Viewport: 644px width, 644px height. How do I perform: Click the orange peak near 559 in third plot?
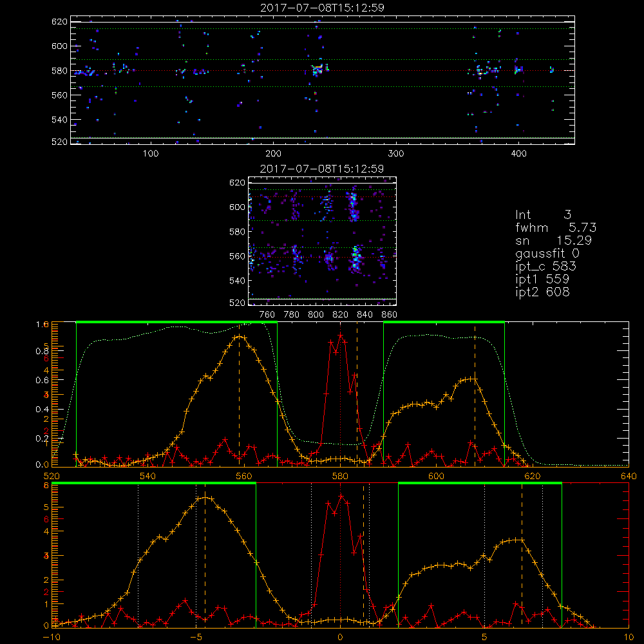pyautogui.click(x=240, y=337)
